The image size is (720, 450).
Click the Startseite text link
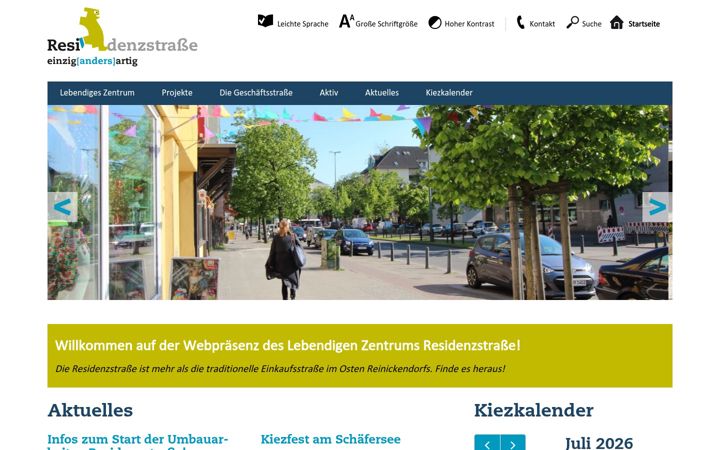(644, 24)
